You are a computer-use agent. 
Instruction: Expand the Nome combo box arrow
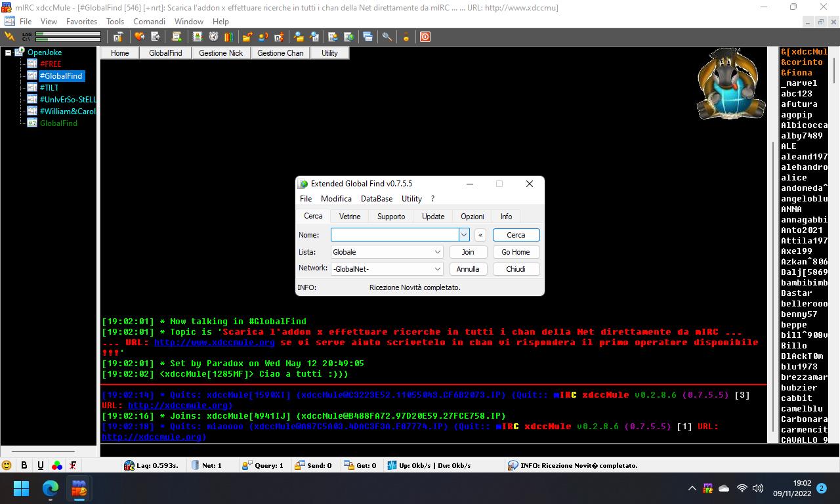463,235
